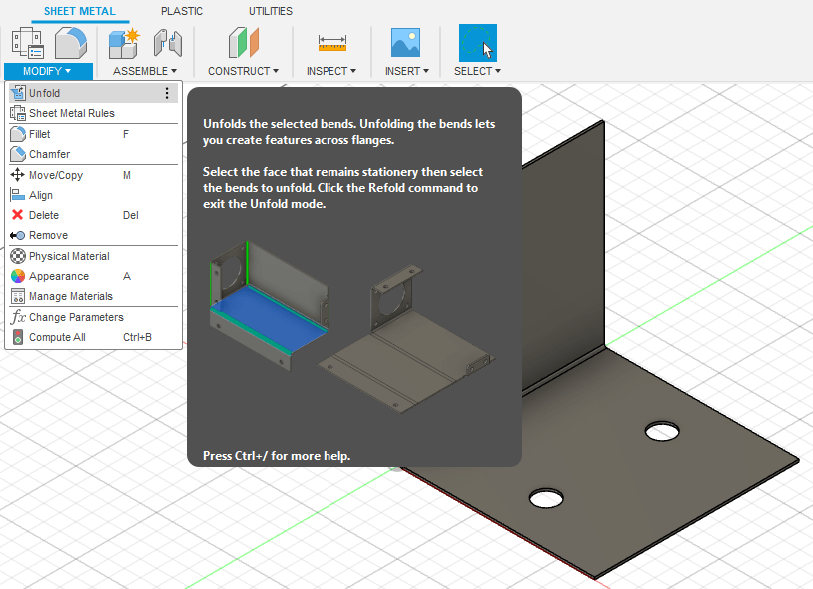
Task: Click the Insert image icon
Action: click(x=405, y=43)
